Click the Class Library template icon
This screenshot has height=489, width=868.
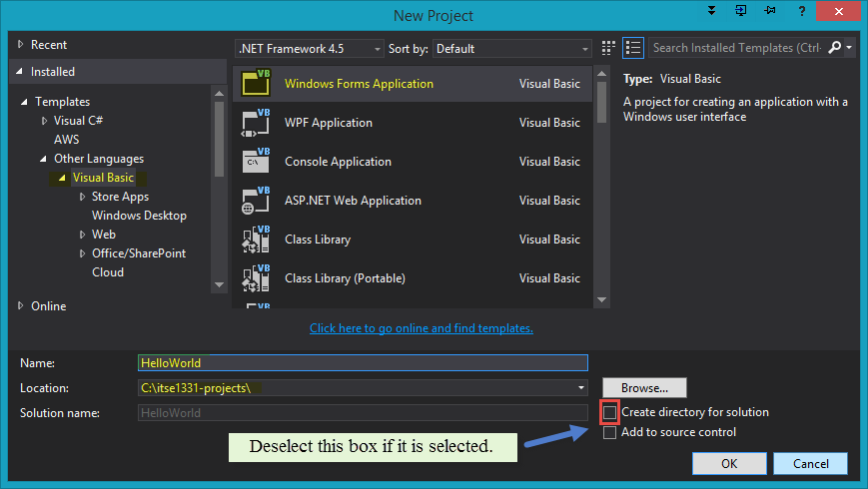coord(256,240)
